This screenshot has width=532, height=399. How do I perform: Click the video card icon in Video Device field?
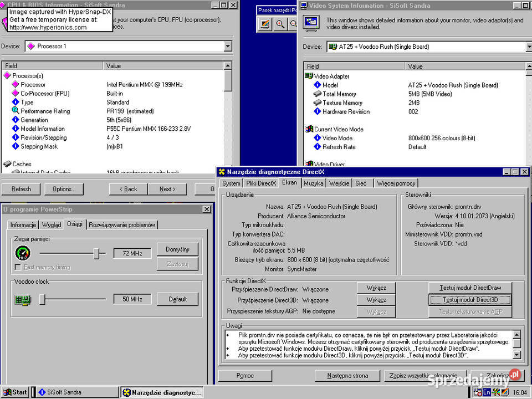333,47
